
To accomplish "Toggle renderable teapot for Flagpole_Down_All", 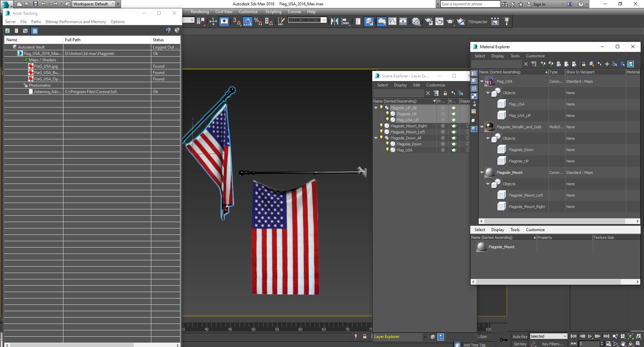I will [x=454, y=138].
